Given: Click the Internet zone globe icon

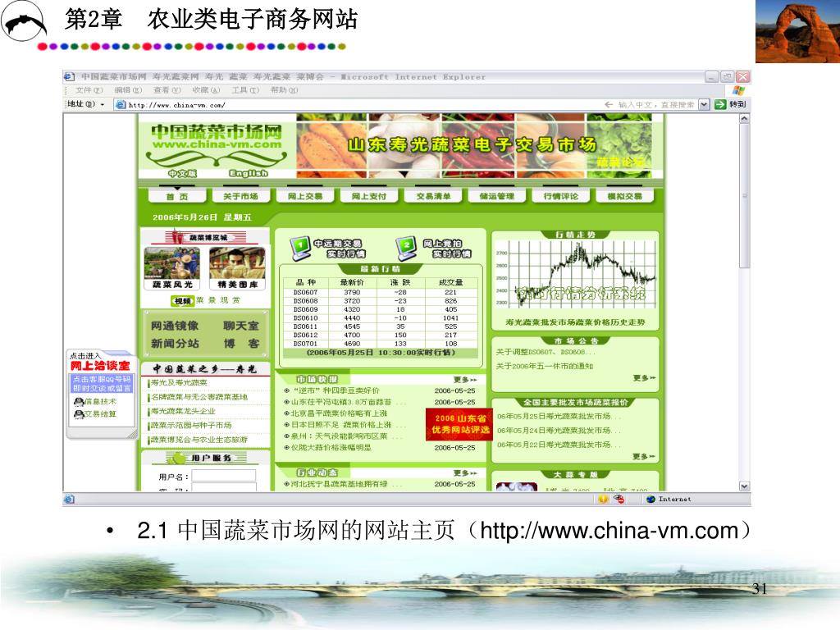Looking at the screenshot, I should (x=651, y=500).
